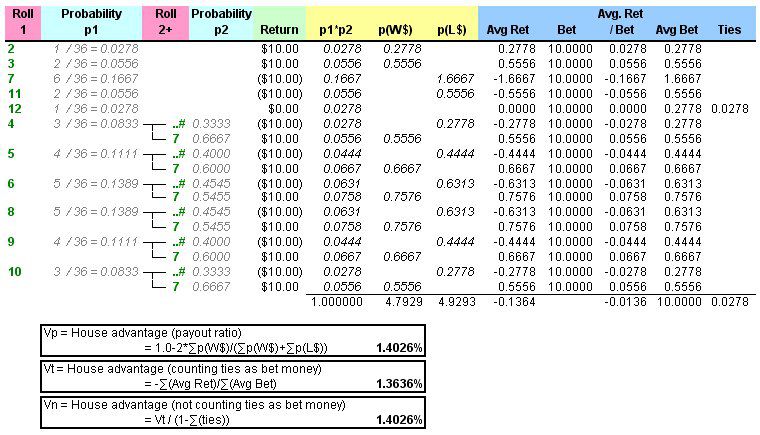
Task: Select '1 / 36 = 0.0278' in the roll 12 row
Action: tap(96, 109)
